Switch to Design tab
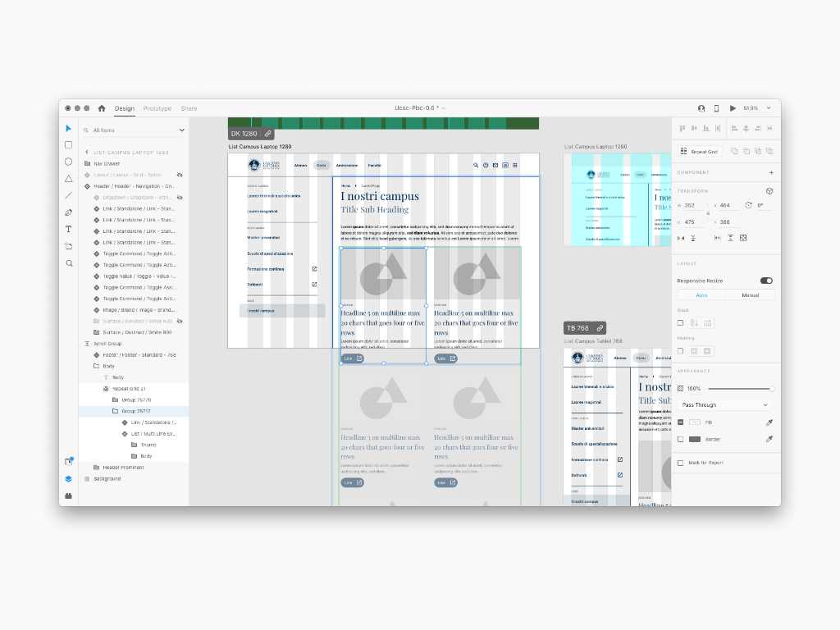840x630 pixels. tap(125, 109)
